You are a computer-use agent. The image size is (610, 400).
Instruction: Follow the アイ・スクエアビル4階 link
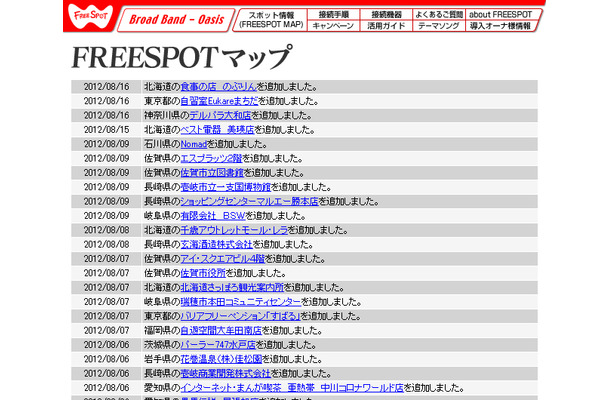[223, 259]
